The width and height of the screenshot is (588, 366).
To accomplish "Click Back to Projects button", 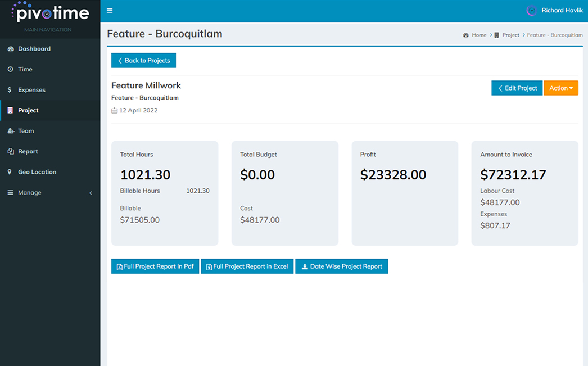I will (143, 61).
